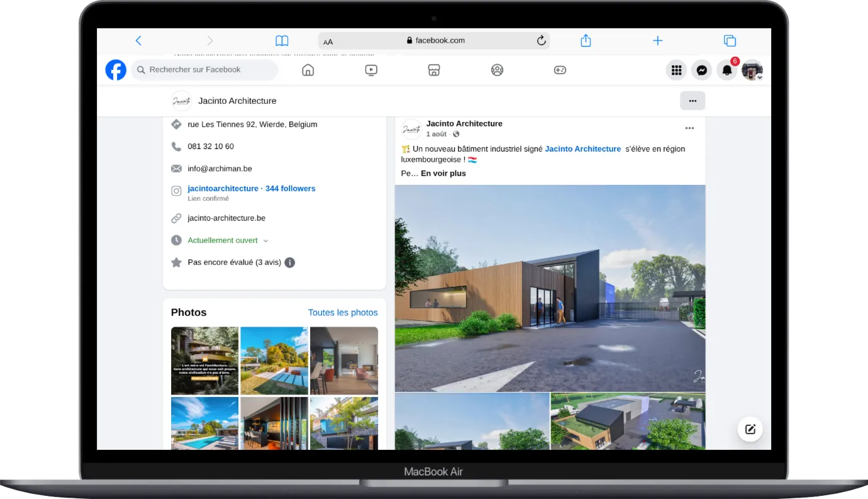Open the Facebook Groups tab
868x499 pixels.
point(497,70)
